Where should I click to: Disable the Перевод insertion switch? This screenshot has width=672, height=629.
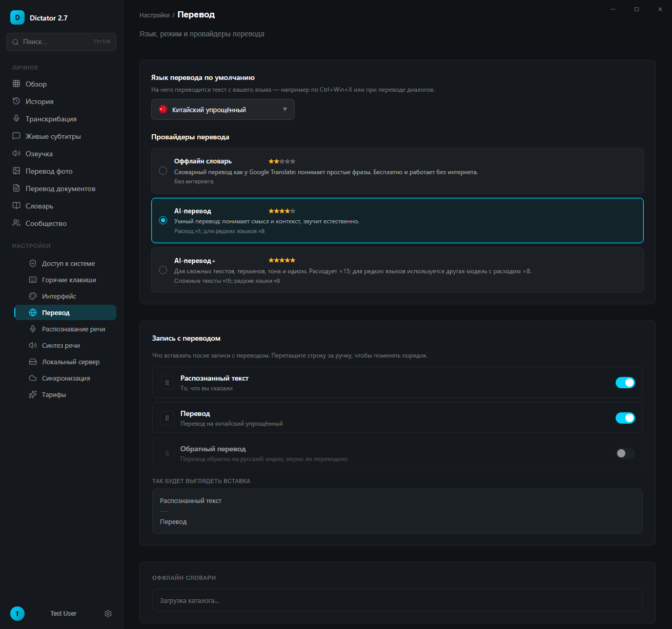(x=625, y=418)
